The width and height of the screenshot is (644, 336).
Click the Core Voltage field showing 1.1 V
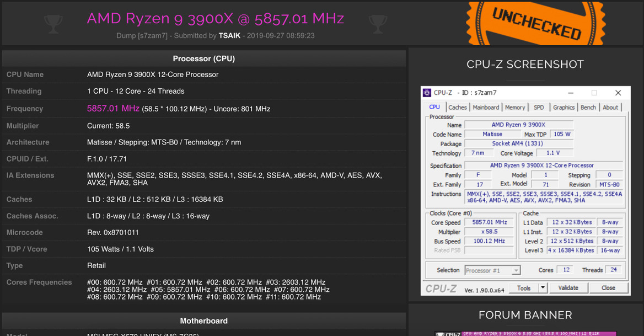(x=555, y=153)
